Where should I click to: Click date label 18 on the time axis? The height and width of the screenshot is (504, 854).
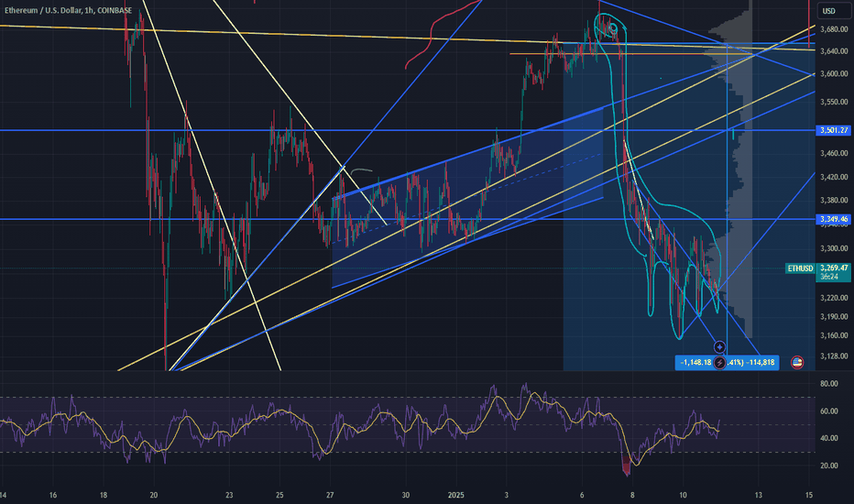click(104, 495)
